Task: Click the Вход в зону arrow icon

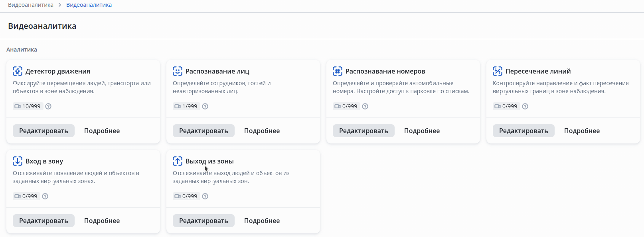Action: 18,161
